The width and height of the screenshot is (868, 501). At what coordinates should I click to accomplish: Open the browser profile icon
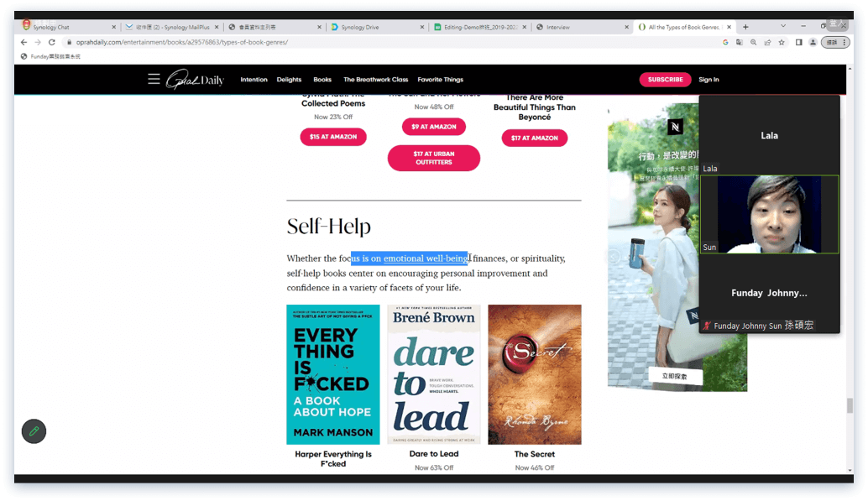click(x=812, y=42)
